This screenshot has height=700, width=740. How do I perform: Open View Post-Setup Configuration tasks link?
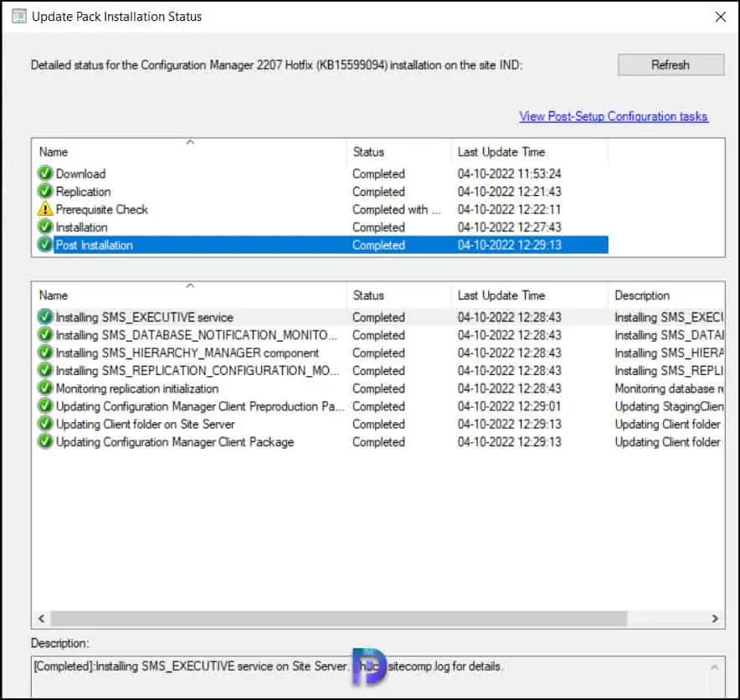(613, 116)
